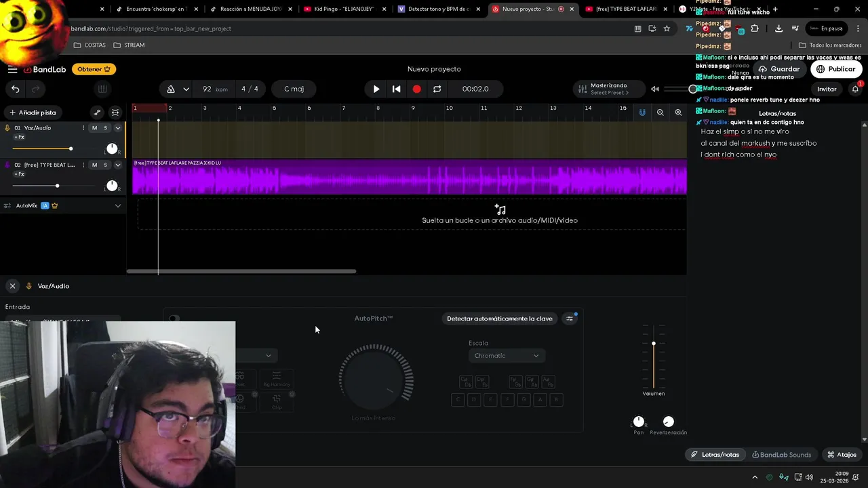Mute the master volume speaker icon

click(x=655, y=89)
